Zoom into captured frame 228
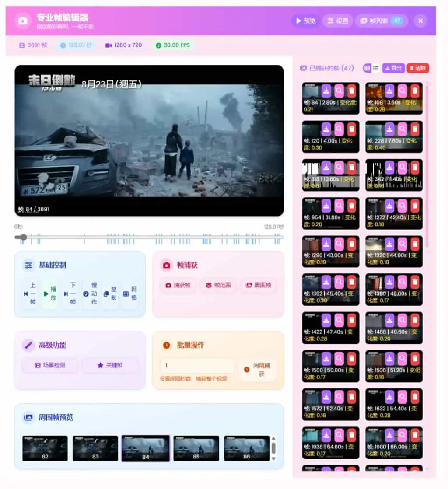This screenshot has height=489, width=448. click(402, 129)
